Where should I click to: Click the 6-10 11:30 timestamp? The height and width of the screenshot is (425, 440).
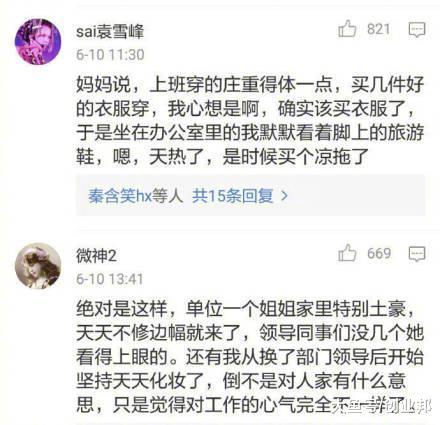[110, 55]
